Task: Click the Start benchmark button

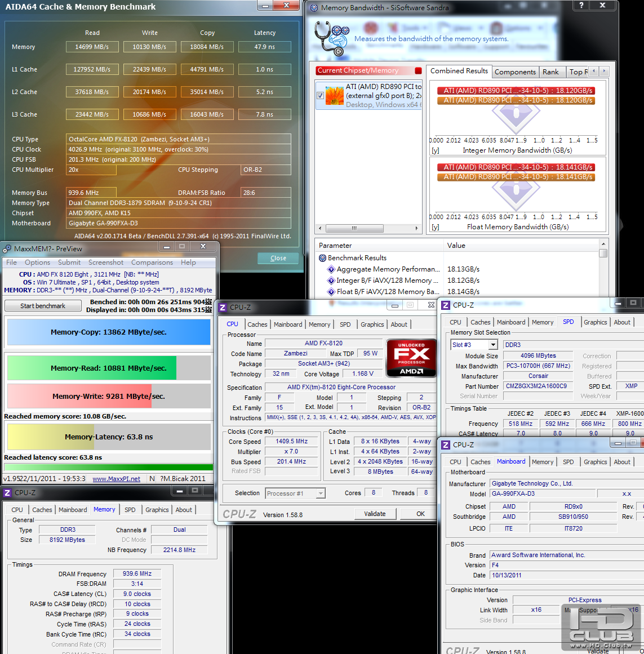Action: [x=43, y=306]
